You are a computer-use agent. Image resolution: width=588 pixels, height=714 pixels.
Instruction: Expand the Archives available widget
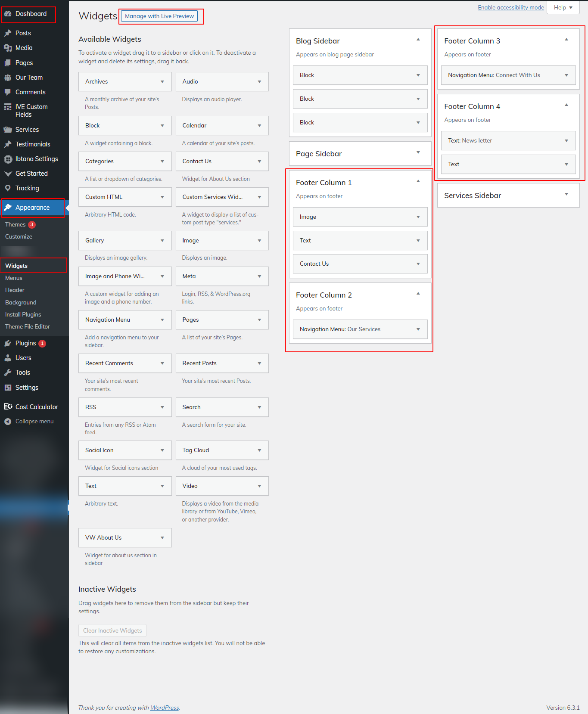[162, 82]
